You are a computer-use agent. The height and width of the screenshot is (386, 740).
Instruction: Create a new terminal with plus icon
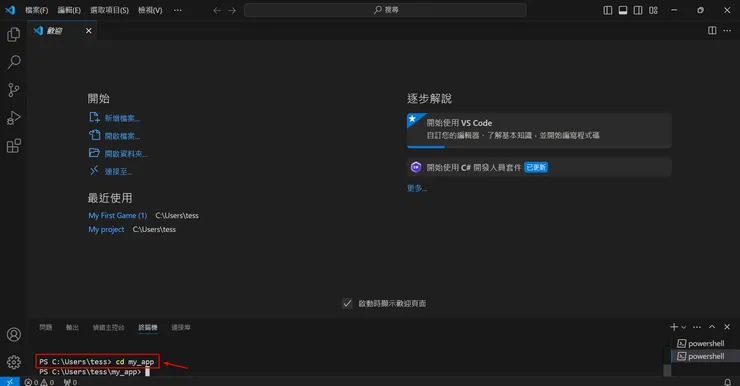click(673, 327)
